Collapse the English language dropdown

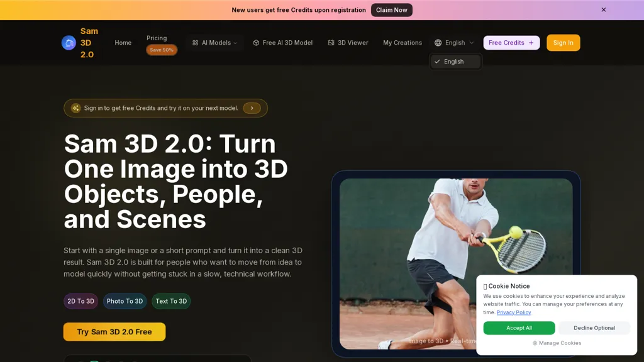[x=454, y=43]
